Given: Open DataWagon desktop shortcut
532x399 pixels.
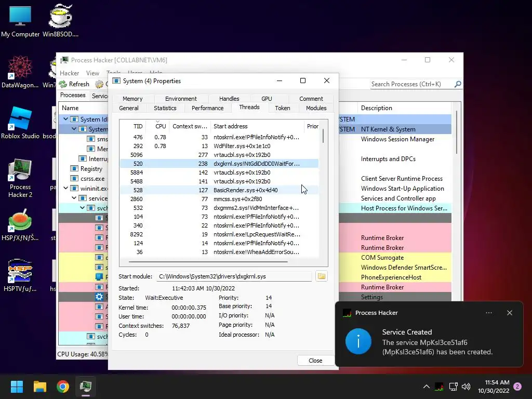Looking at the screenshot, I should [x=20, y=72].
